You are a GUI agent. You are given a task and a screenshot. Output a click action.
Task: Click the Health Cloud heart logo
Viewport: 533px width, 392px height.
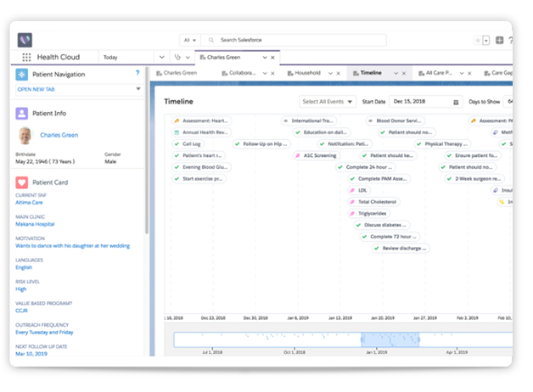click(25, 40)
